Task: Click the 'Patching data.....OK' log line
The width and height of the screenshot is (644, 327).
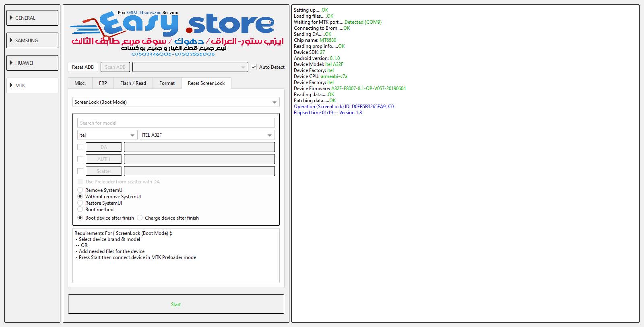Action: pyautogui.click(x=315, y=101)
